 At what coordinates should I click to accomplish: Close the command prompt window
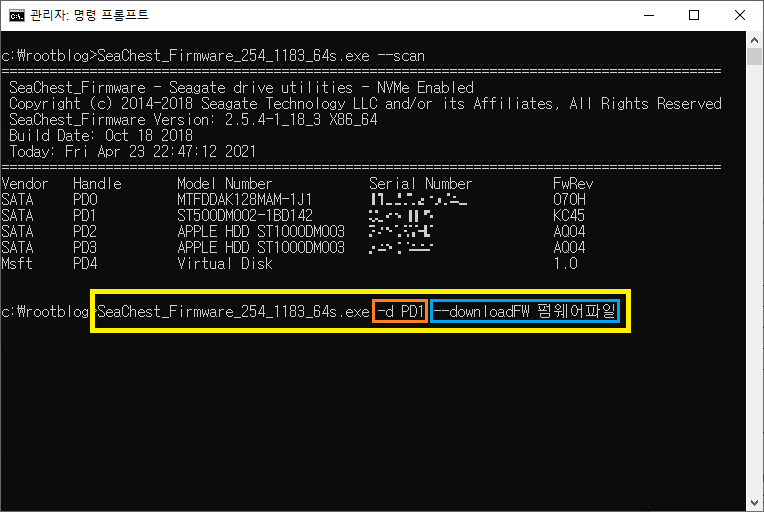point(740,16)
